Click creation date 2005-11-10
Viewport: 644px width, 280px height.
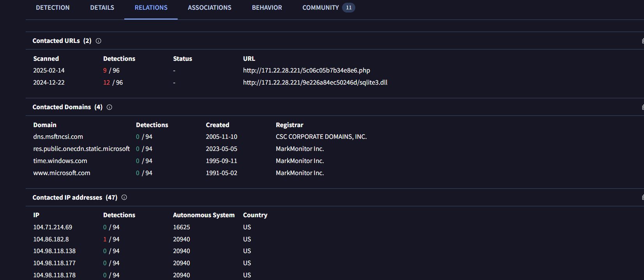point(221,137)
